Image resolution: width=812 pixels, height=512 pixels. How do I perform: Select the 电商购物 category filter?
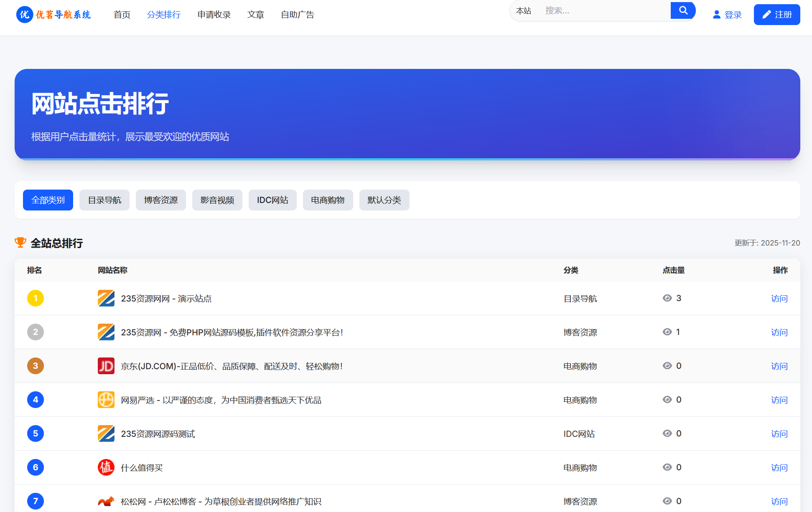coord(328,200)
